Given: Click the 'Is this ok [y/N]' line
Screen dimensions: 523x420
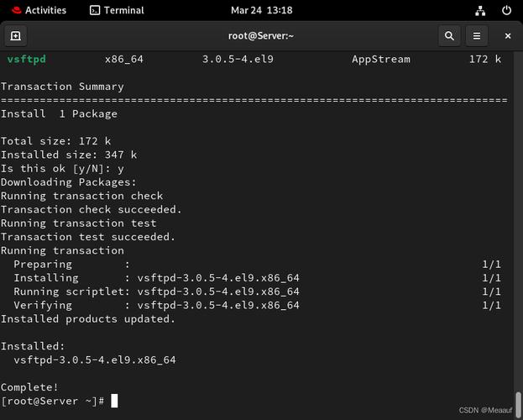Looking at the screenshot, I should pyautogui.click(x=62, y=169).
